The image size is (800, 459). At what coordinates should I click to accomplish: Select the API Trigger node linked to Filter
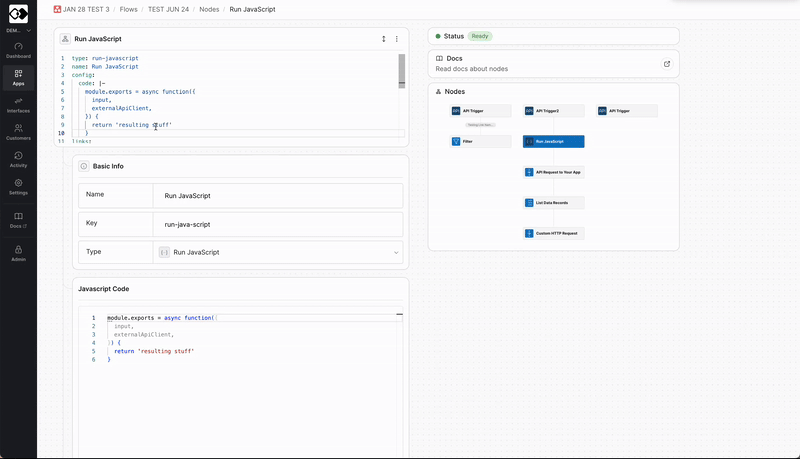coord(480,111)
